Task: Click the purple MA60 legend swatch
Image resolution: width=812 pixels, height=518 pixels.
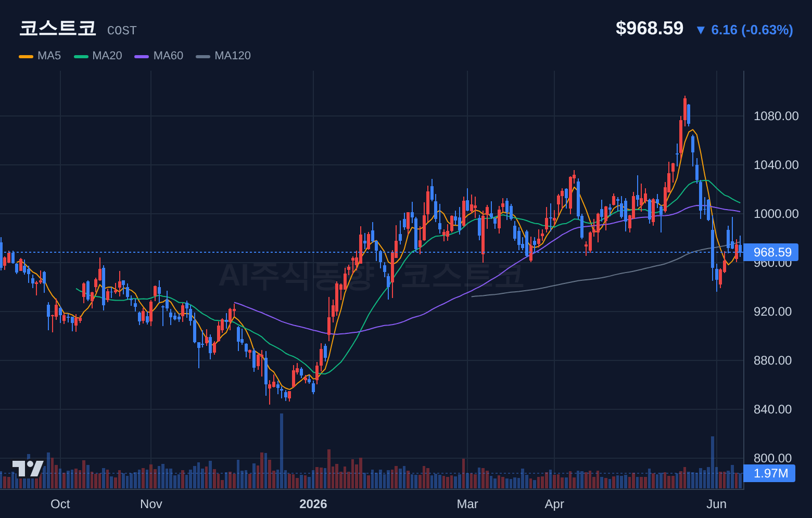Action: 142,56
